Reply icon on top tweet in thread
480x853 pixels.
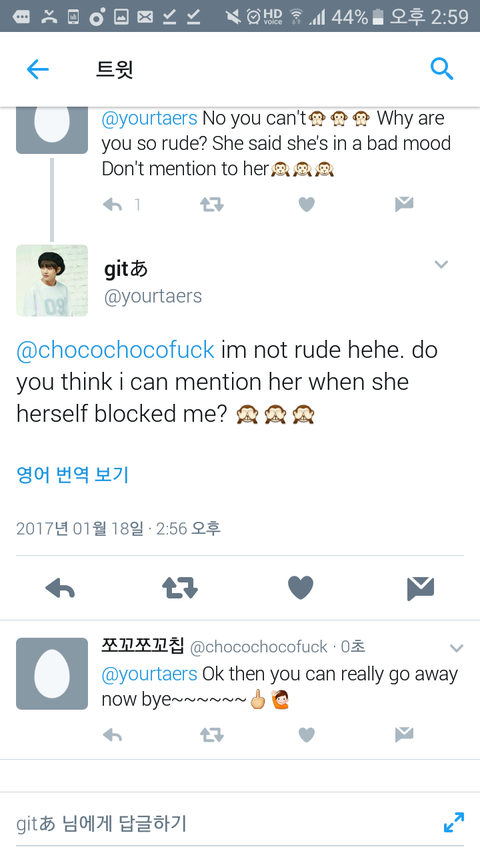click(x=113, y=205)
